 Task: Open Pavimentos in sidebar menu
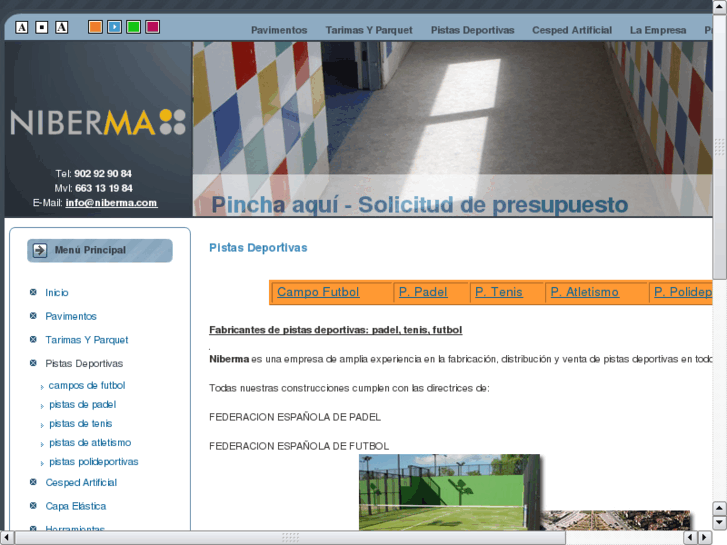[x=71, y=316]
